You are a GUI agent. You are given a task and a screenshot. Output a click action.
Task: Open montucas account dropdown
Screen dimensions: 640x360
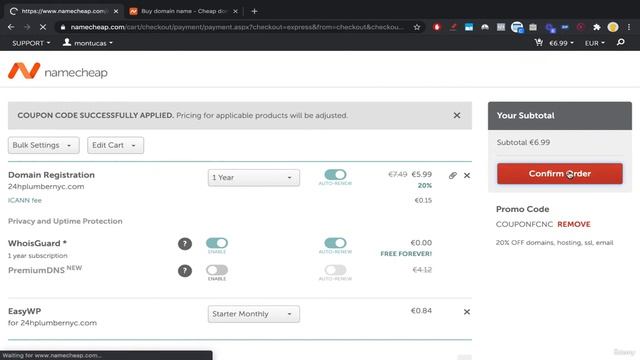[93, 43]
